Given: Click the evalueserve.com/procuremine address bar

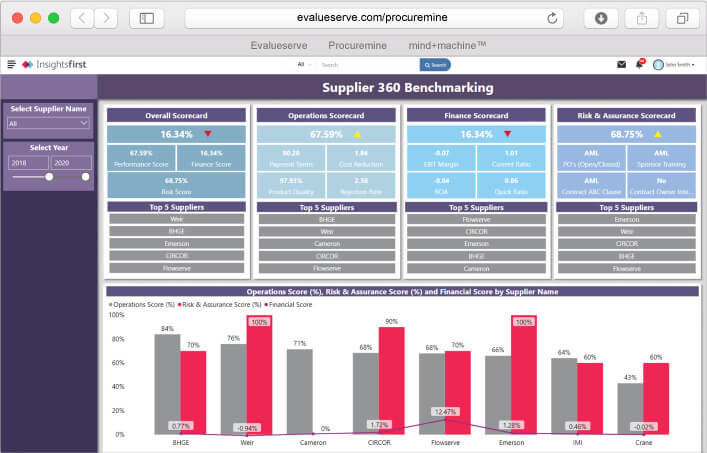Looking at the screenshot, I should point(372,18).
